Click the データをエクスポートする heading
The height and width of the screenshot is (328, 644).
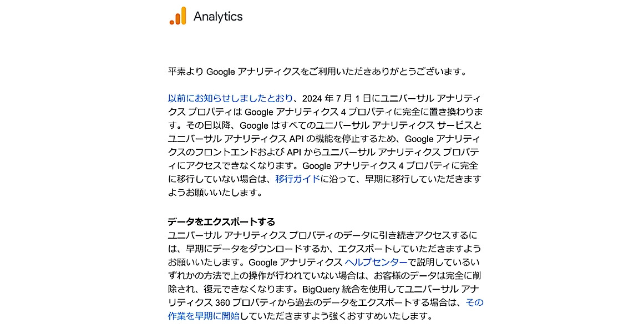(x=221, y=222)
